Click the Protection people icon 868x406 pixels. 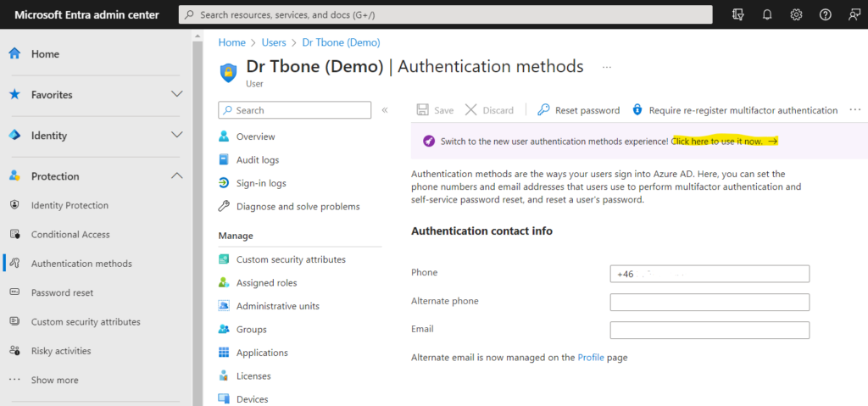15,176
